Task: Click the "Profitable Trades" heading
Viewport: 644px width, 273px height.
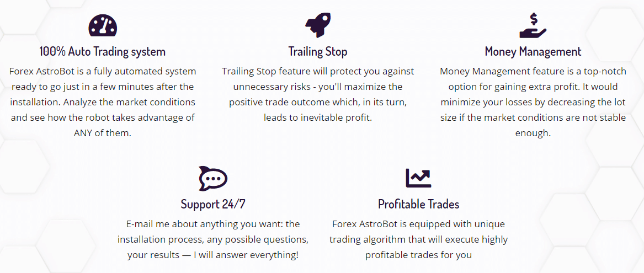Action: [x=418, y=204]
